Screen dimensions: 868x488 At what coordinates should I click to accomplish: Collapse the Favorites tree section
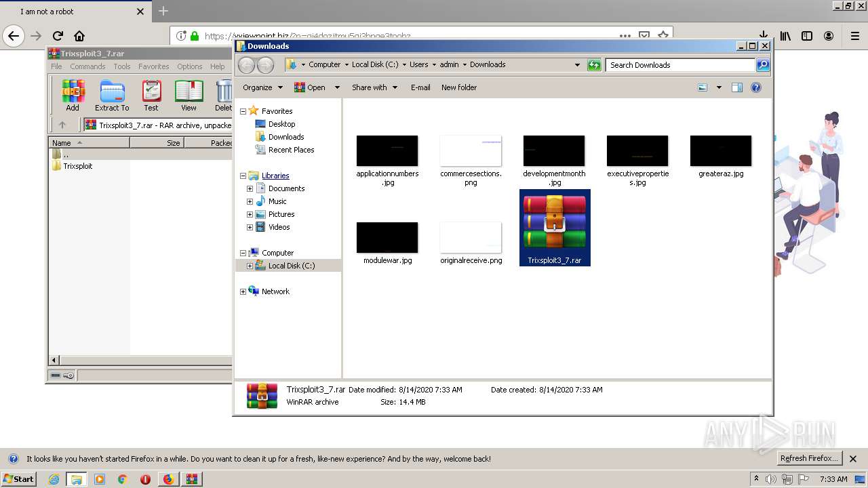tap(243, 111)
